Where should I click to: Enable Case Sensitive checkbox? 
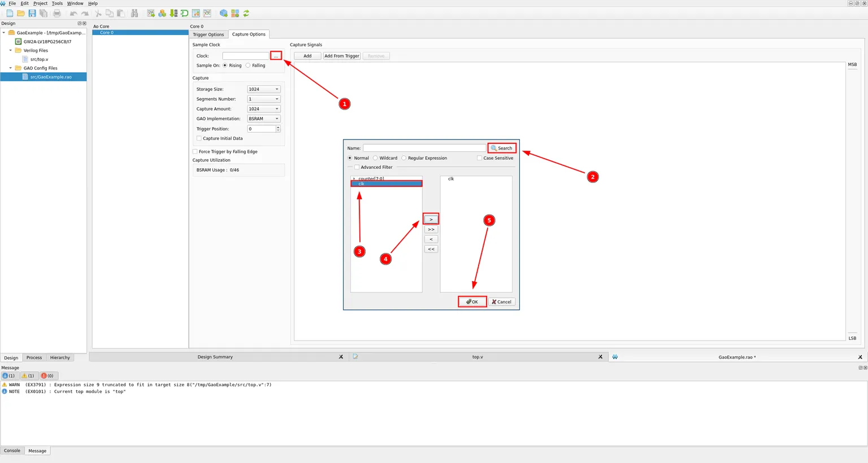coord(480,158)
